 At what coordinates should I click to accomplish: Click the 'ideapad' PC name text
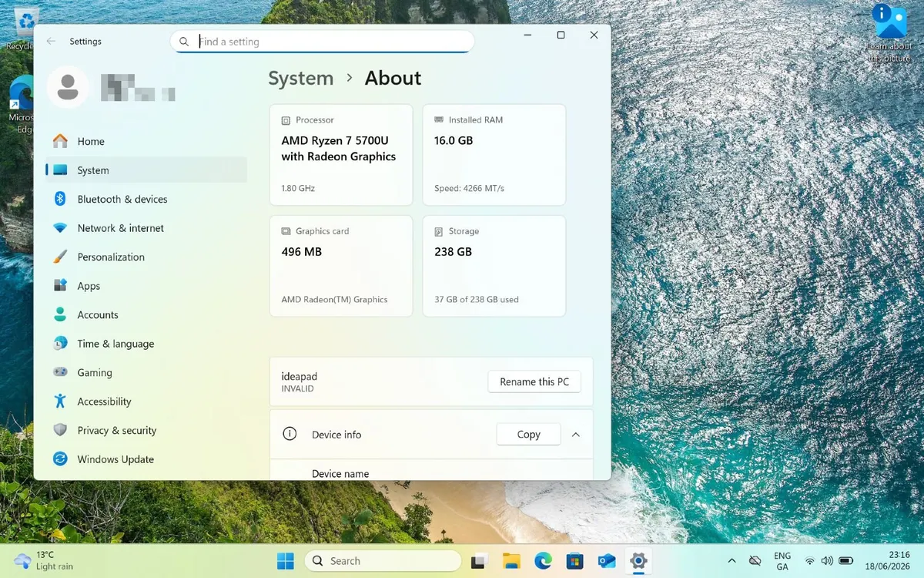pyautogui.click(x=300, y=376)
